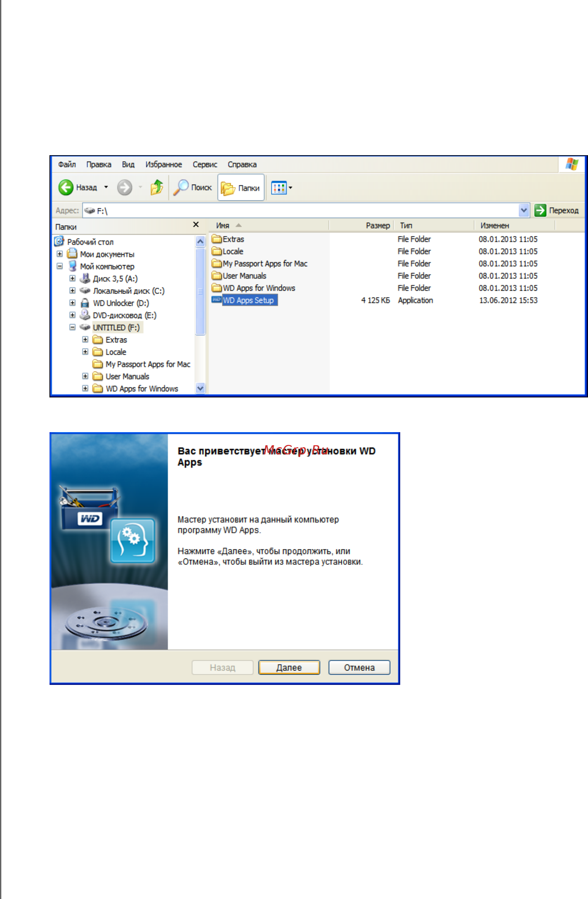Expand Locale folder in tree
The image size is (588, 899).
click(x=85, y=352)
